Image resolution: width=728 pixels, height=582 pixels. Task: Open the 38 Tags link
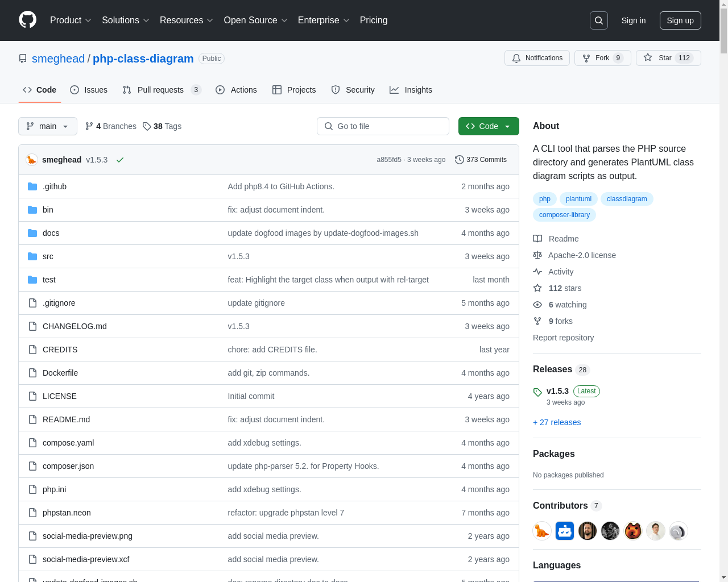[162, 126]
